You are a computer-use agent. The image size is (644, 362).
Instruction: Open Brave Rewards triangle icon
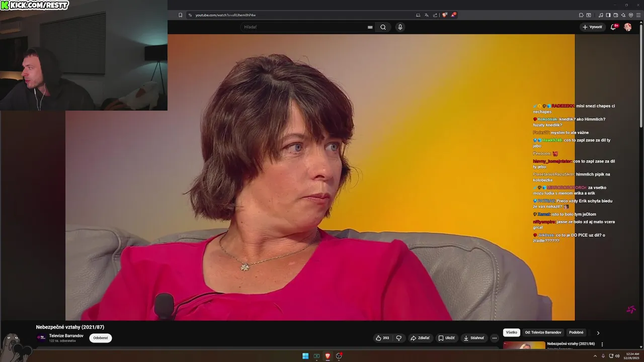pyautogui.click(x=453, y=15)
